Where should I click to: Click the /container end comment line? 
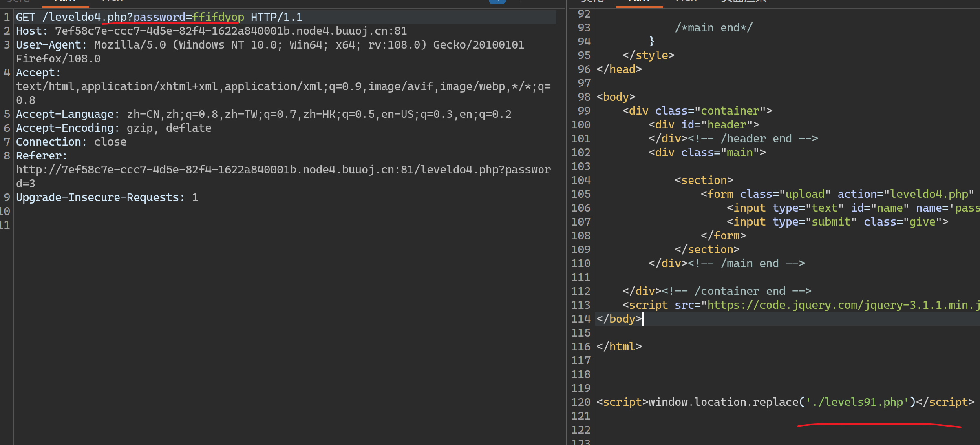(717, 291)
